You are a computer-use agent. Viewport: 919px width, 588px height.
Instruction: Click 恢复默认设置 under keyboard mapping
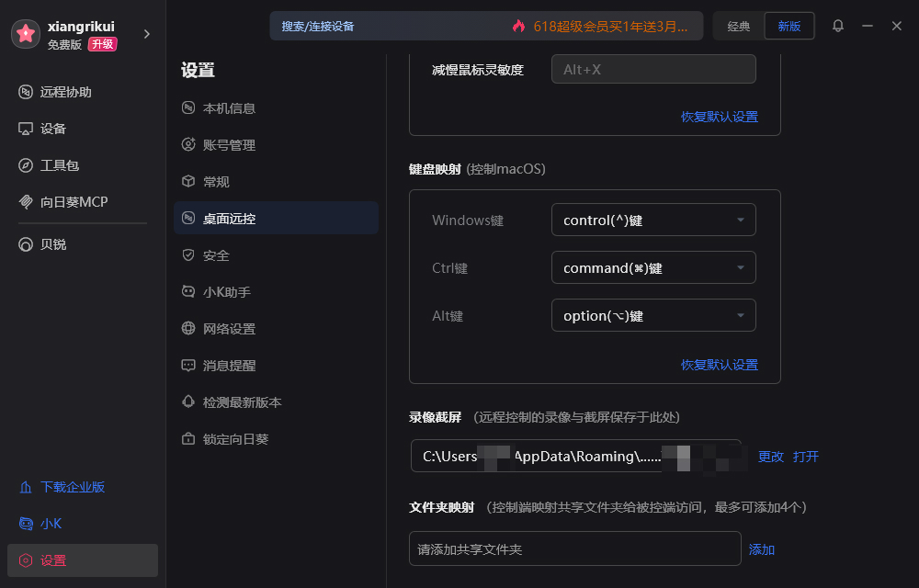[x=720, y=365]
